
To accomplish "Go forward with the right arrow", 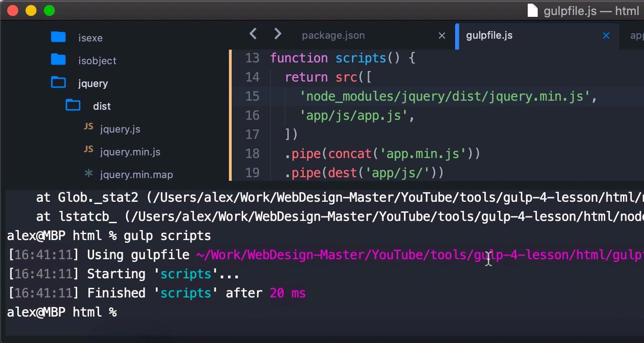I will point(277,34).
